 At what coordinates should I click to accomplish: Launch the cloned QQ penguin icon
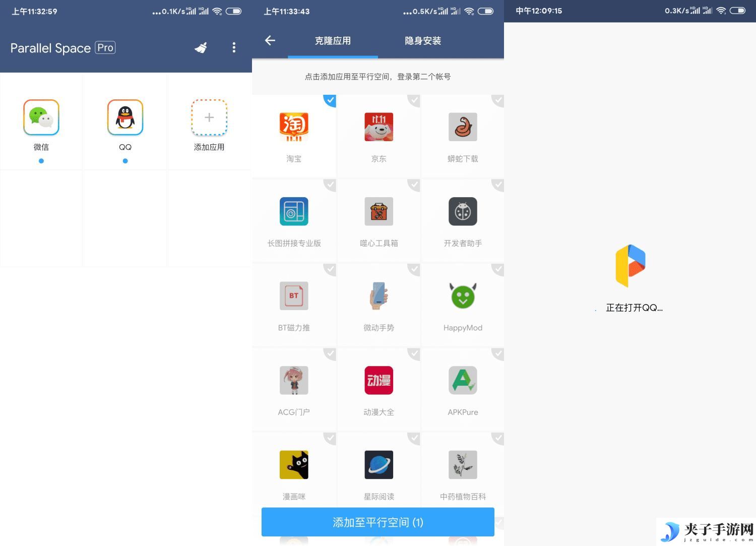click(125, 117)
